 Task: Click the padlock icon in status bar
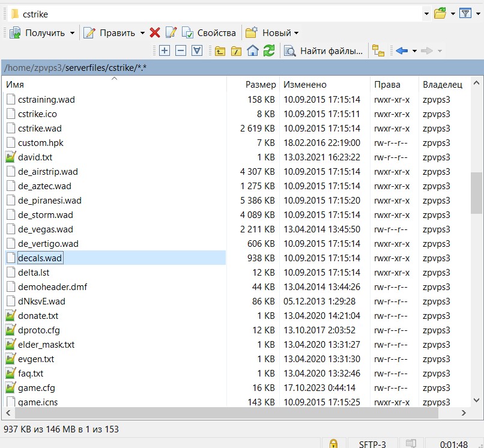[333, 444]
